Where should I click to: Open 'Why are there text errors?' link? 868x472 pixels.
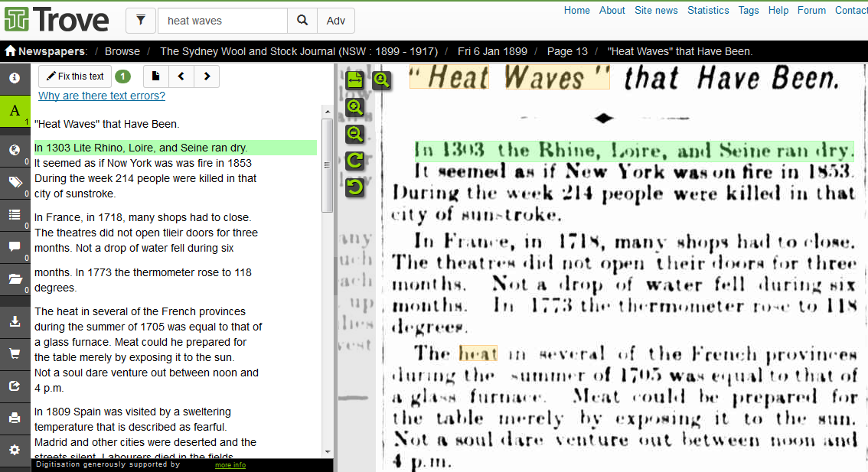(102, 96)
